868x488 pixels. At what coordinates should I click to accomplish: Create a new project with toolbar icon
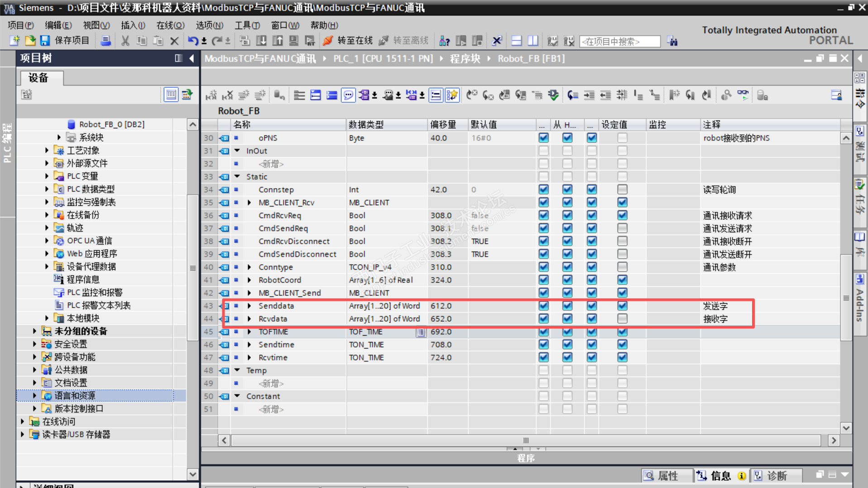tap(14, 41)
